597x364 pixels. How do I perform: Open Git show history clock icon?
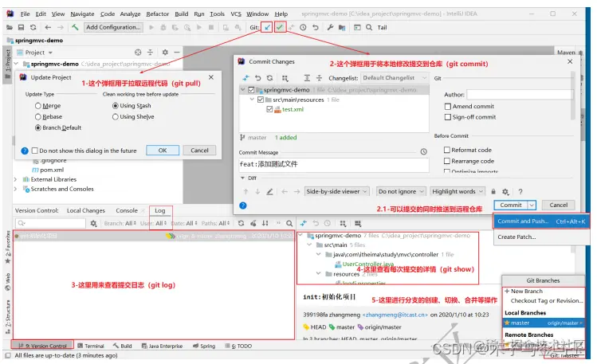(x=303, y=27)
